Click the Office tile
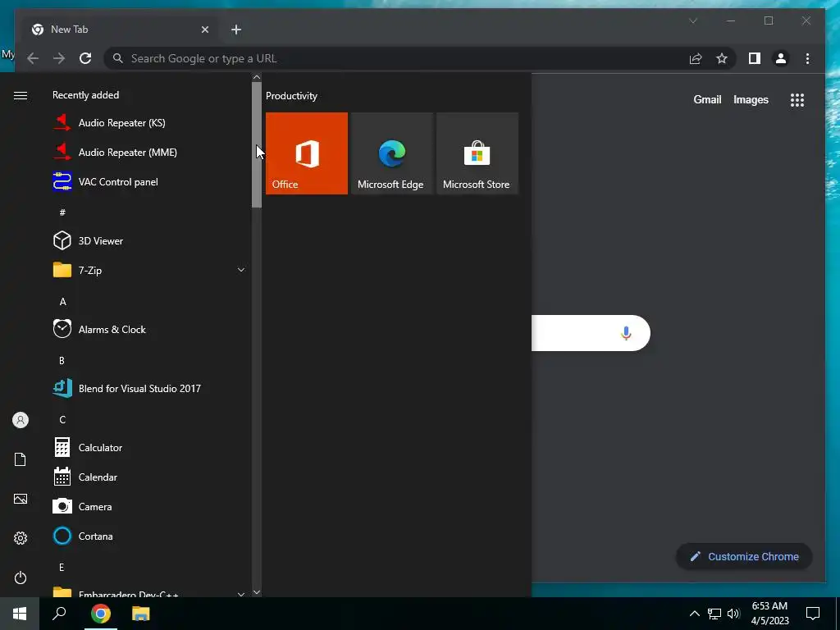This screenshot has height=630, width=840. point(307,153)
